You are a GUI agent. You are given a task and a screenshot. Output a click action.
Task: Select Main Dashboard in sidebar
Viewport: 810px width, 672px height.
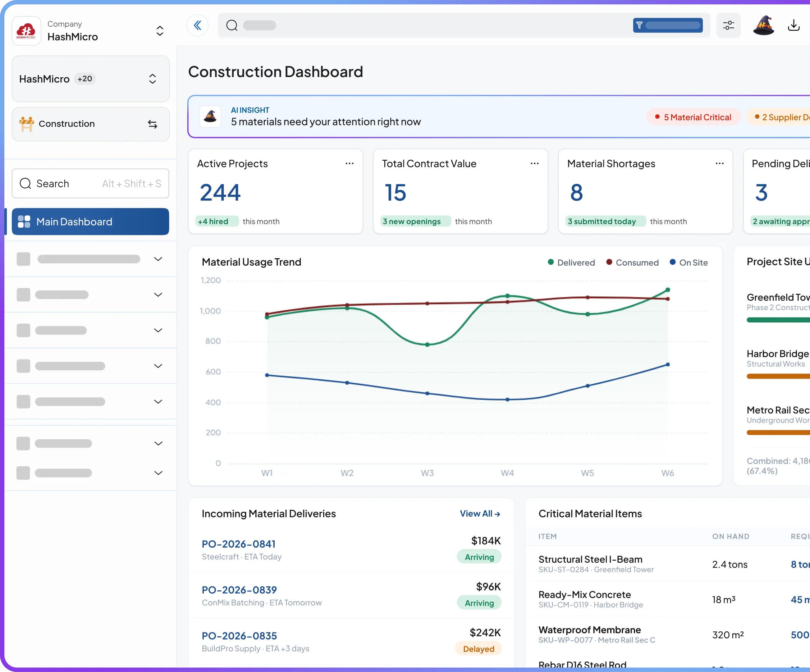pos(91,222)
